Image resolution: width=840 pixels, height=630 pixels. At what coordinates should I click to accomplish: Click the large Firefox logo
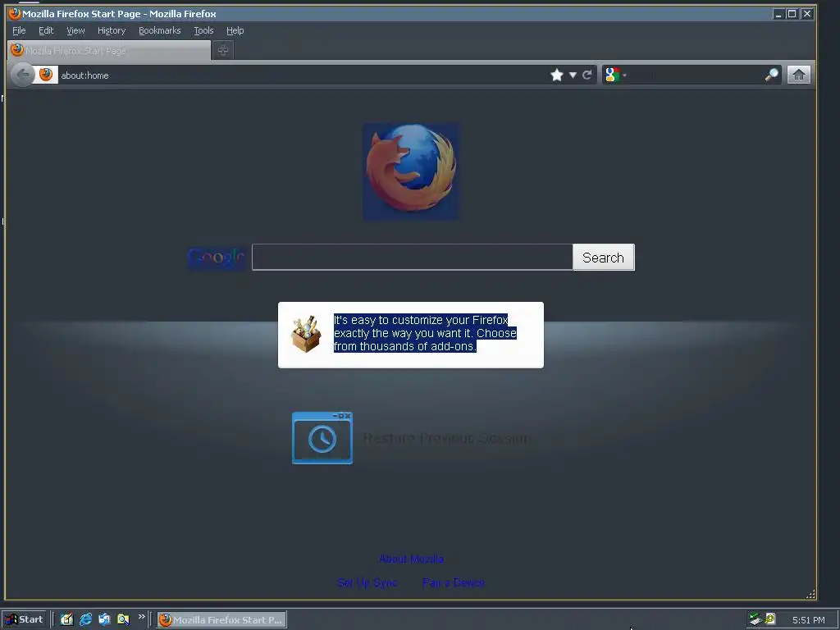click(411, 171)
